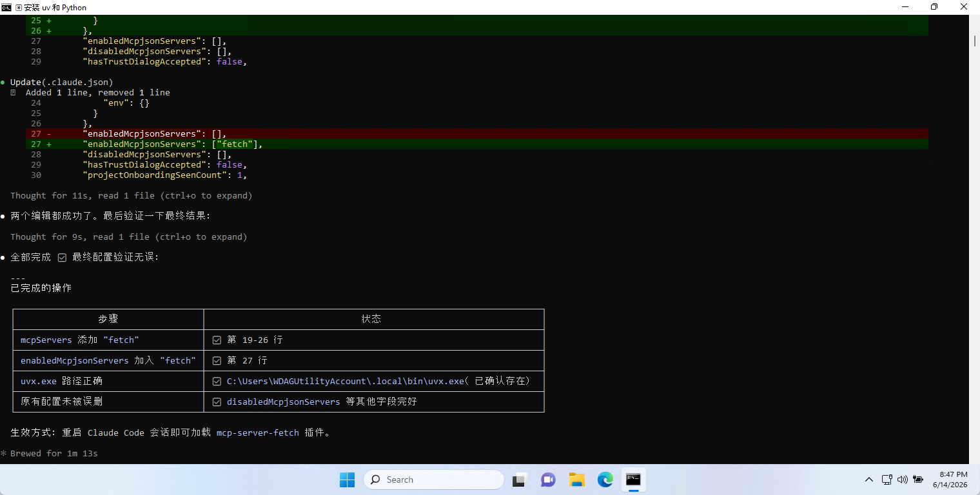This screenshot has width=980, height=495.
Task: Click the added line with ["fetch"]
Action: pos(477,144)
